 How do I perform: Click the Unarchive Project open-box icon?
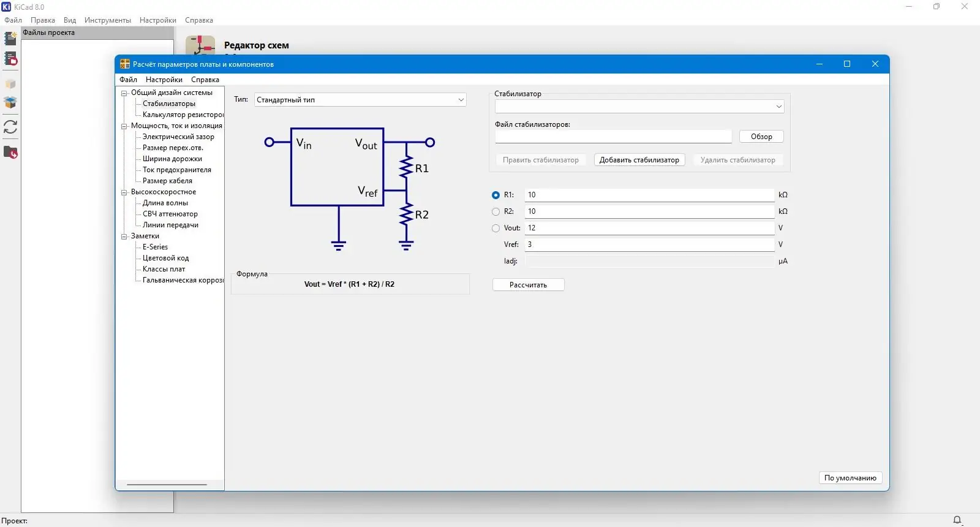10,102
